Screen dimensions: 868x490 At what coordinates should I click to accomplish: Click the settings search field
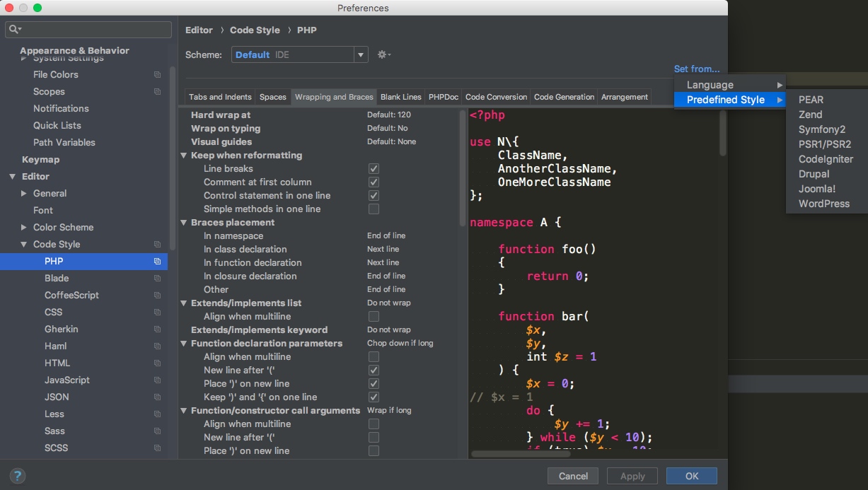(88, 30)
